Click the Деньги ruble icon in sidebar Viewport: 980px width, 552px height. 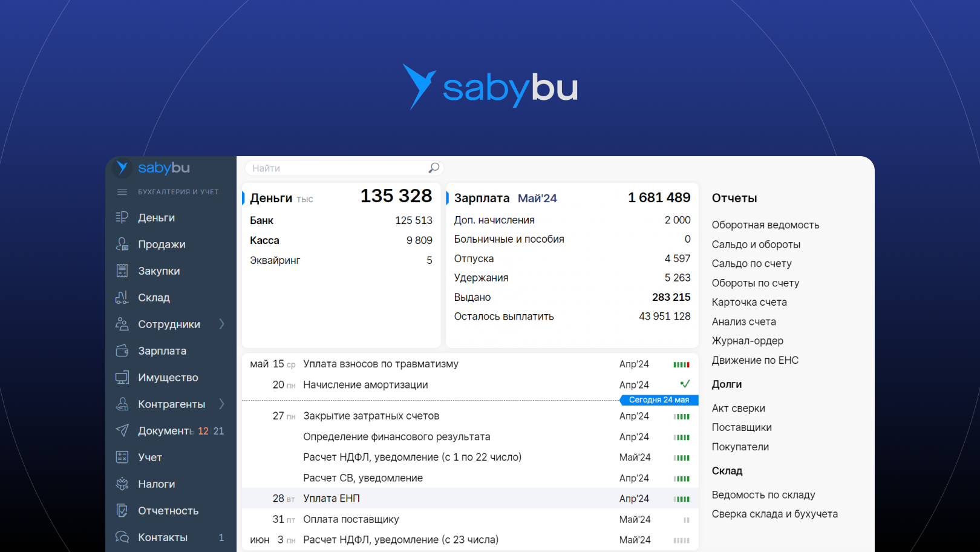122,217
